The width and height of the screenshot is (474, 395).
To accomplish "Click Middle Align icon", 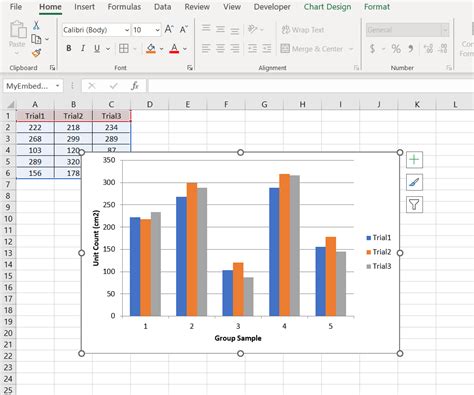I will point(220,29).
